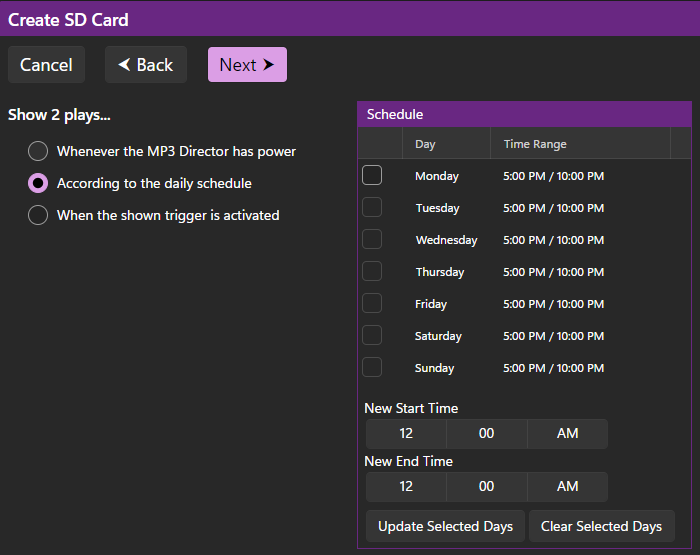Open the New End Time hour field
This screenshot has width=700, height=555.
coord(406,487)
